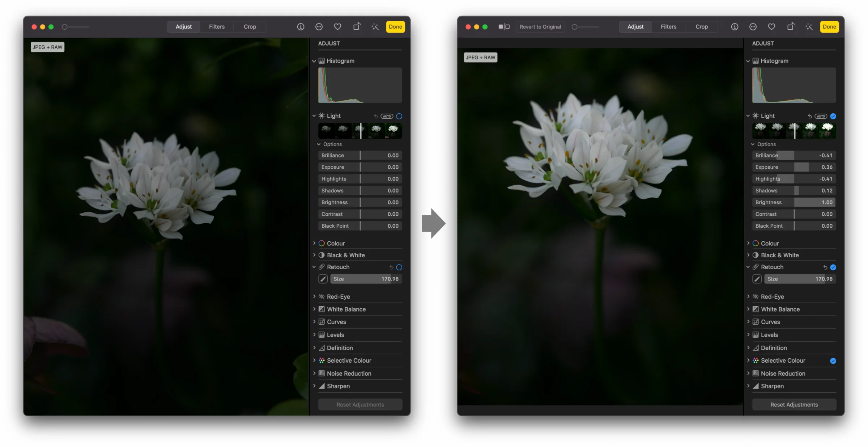
Task: Click Exposure slider showing 0.36
Action: tap(794, 167)
